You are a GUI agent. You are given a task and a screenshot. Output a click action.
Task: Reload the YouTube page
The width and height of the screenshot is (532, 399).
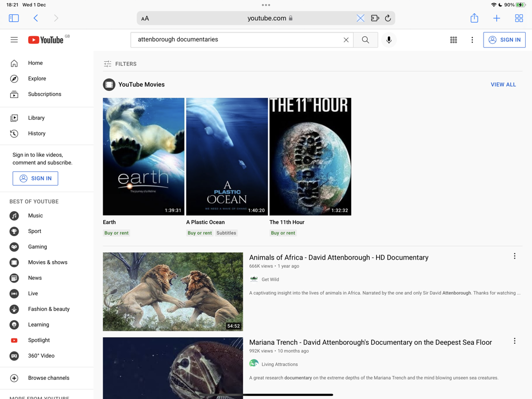(x=388, y=18)
